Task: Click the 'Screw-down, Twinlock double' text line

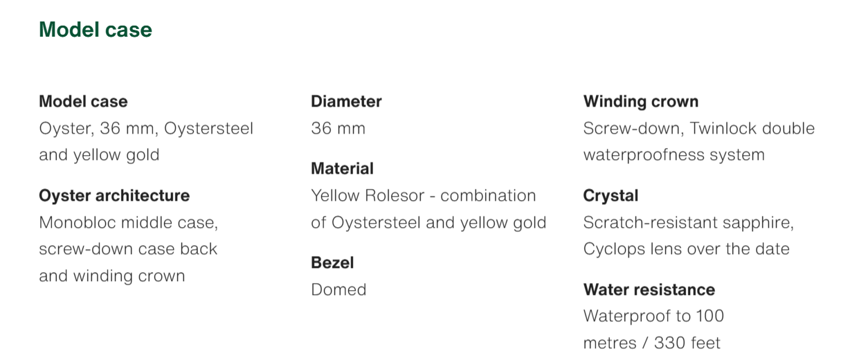Action: click(x=699, y=128)
